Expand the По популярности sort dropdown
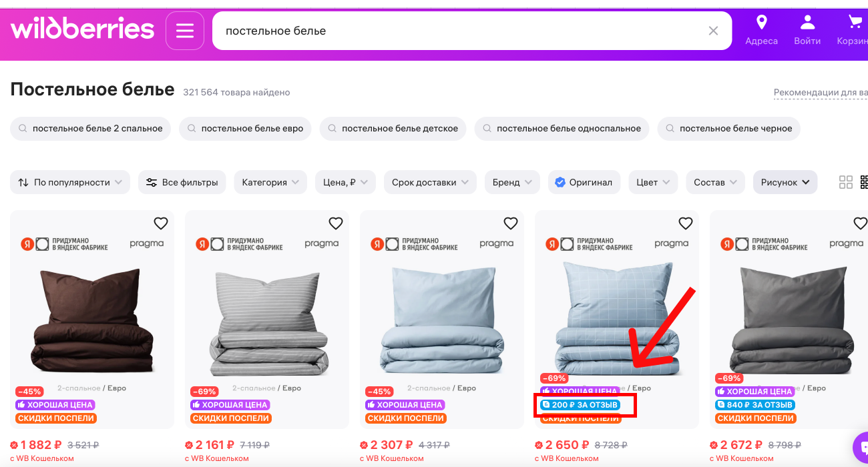This screenshot has width=868, height=467. (70, 182)
